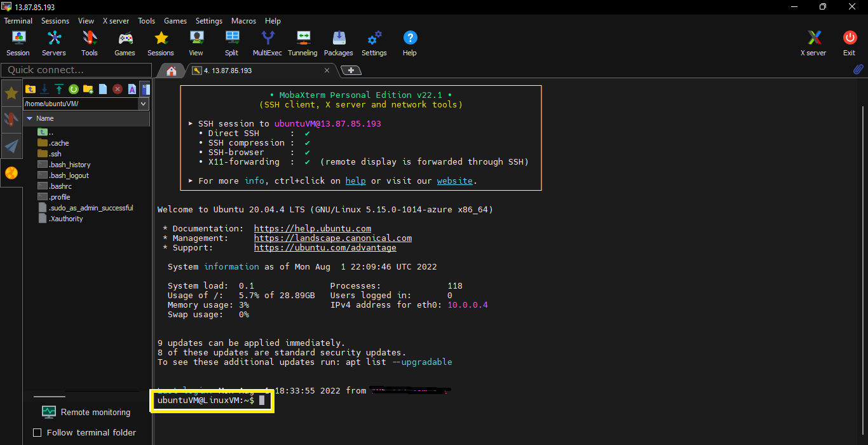
Task: Open the Games menu
Action: (x=175, y=21)
